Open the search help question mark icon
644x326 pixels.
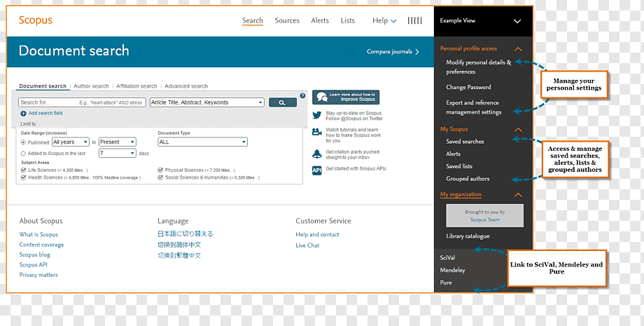coord(302,96)
